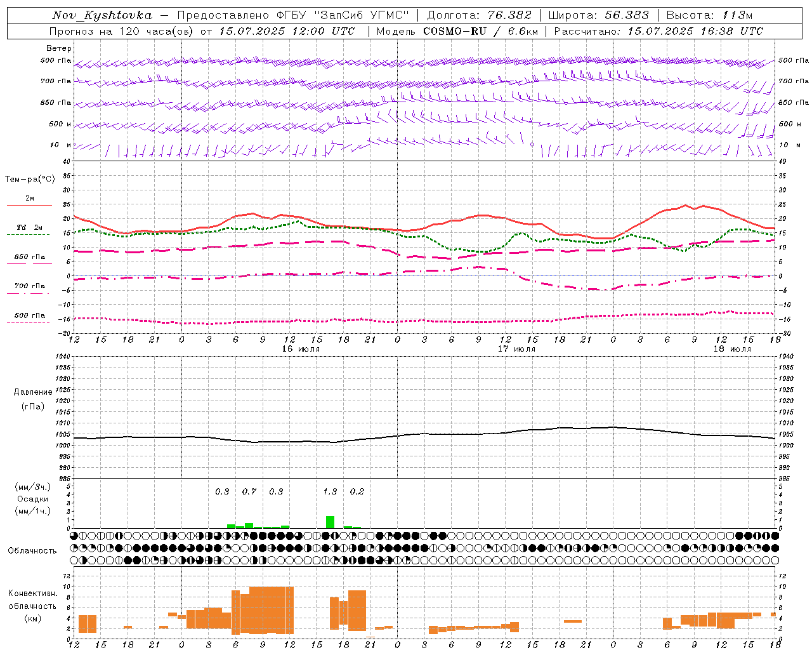This screenshot has width=812, height=650.
Task: Click the red 2м temperature legend line
Action: (x=29, y=205)
